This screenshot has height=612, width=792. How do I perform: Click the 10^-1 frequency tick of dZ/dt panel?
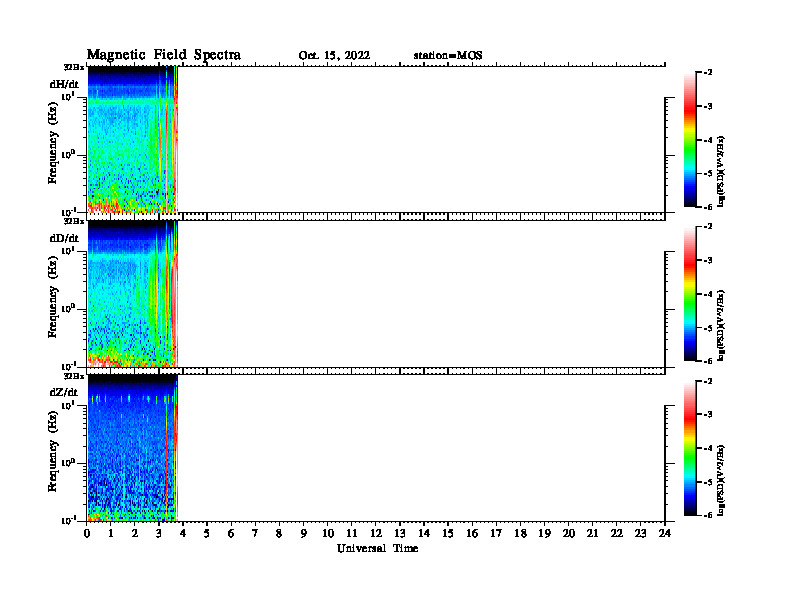(68, 520)
